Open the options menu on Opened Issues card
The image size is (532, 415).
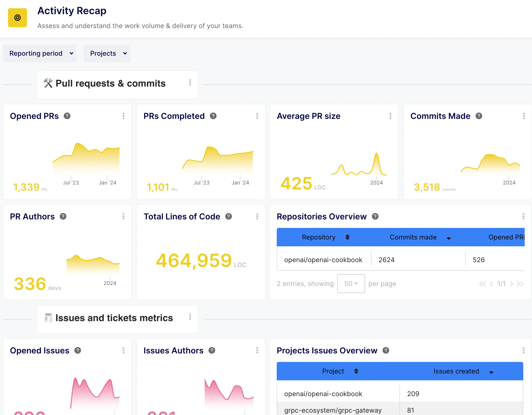(124, 351)
